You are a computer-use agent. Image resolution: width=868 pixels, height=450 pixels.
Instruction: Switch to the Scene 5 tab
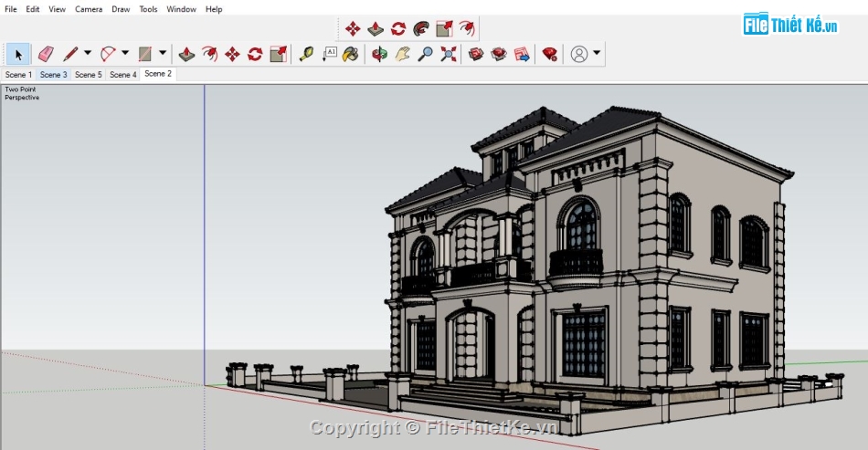88,75
